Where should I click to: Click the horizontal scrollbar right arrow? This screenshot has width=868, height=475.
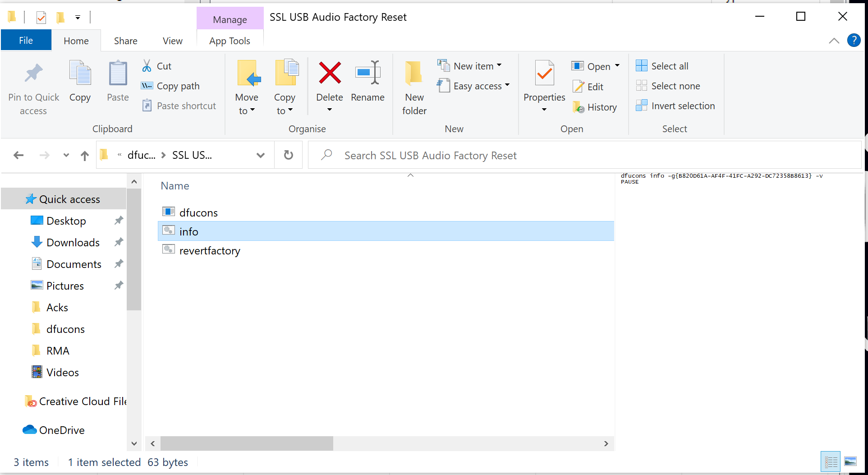(x=606, y=443)
